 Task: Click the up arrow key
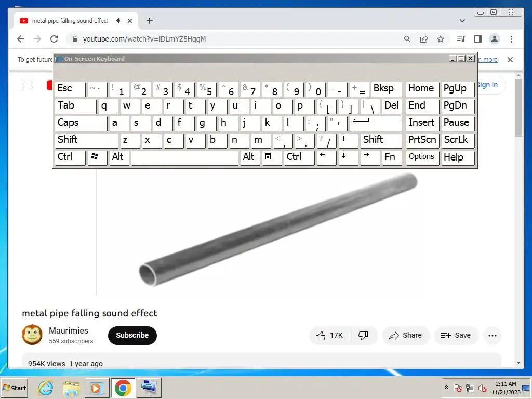pos(348,140)
